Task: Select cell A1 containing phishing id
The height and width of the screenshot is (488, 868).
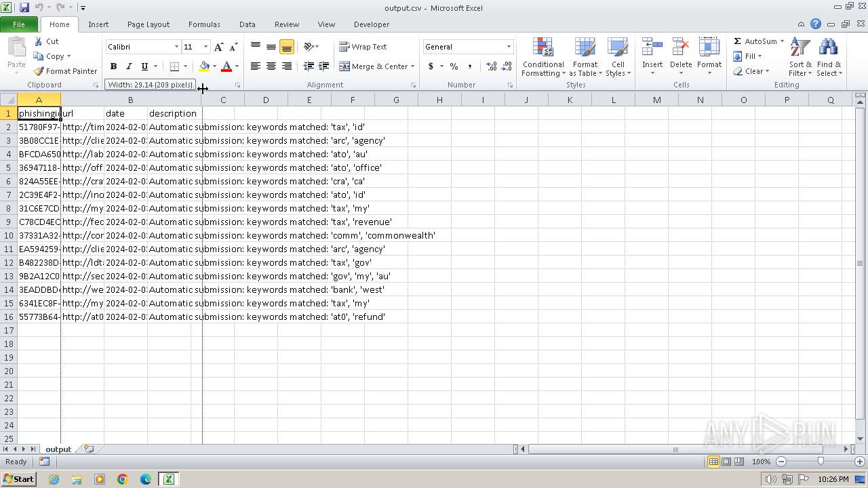Action: 39,113
